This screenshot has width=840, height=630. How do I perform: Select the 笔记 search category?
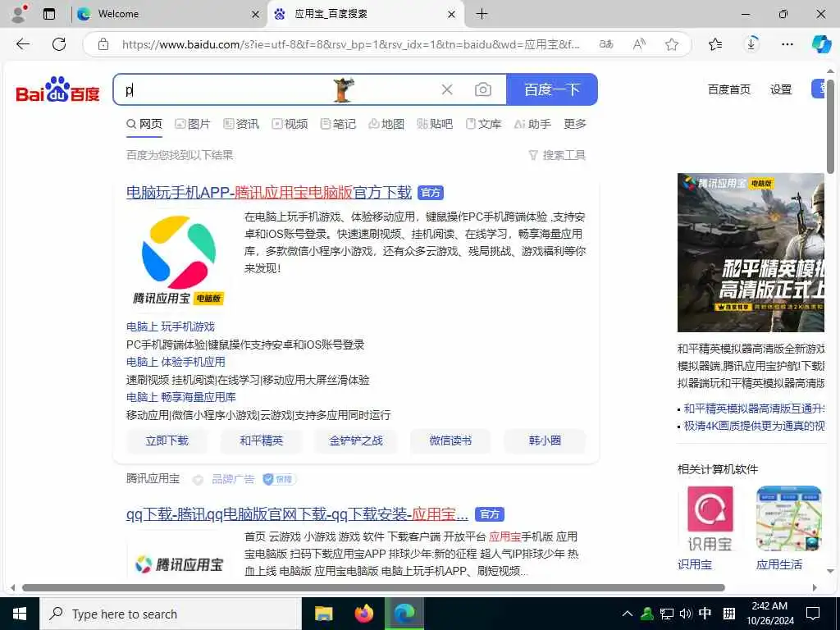338,125
